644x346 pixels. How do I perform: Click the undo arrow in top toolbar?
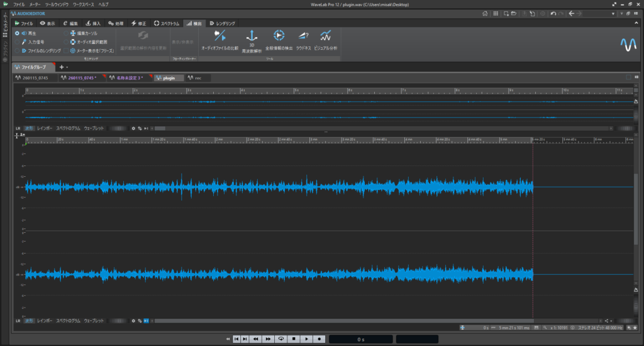(552, 13)
